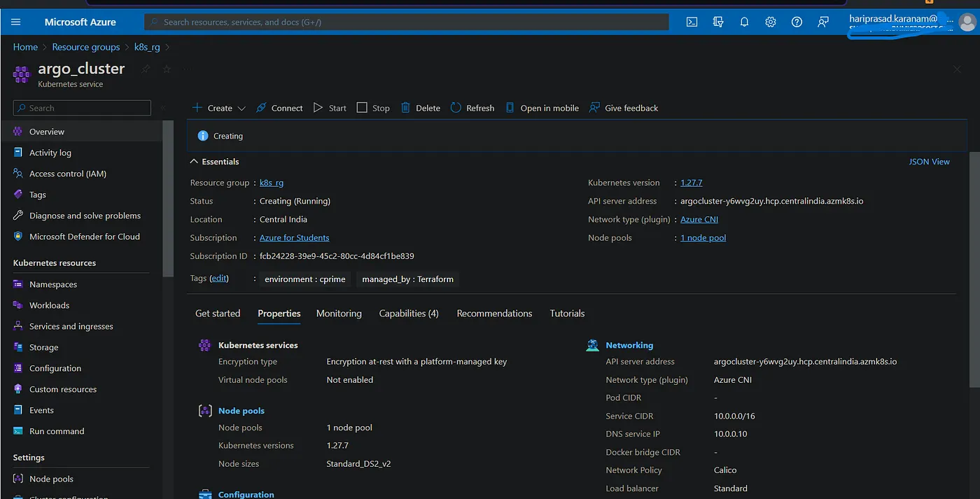Close the argo_cluster blade
Image resolution: width=980 pixels, height=499 pixels.
click(957, 69)
